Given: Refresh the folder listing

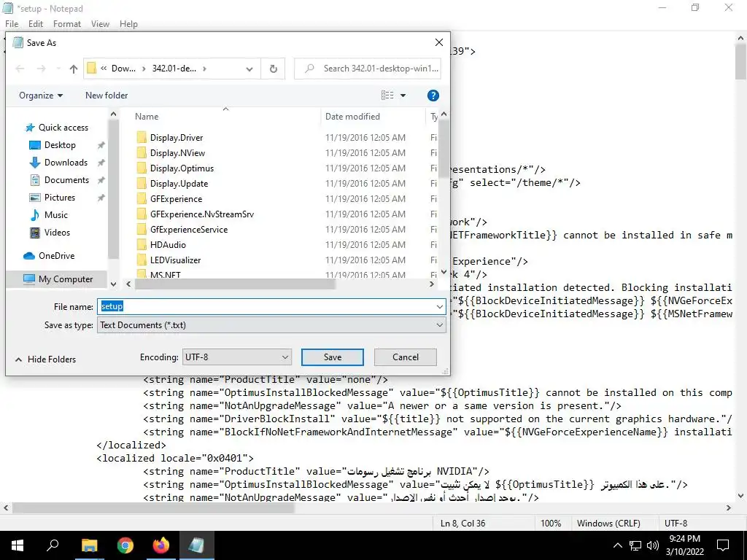Looking at the screenshot, I should [273, 69].
